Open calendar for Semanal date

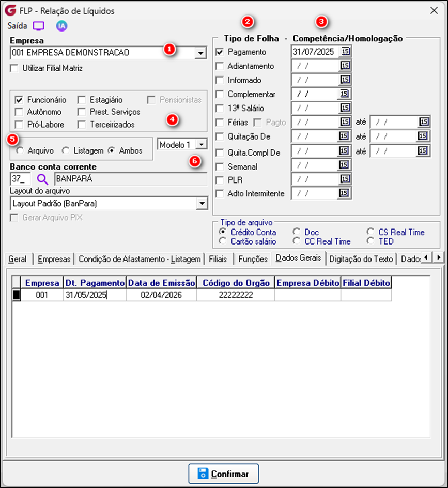tap(344, 165)
